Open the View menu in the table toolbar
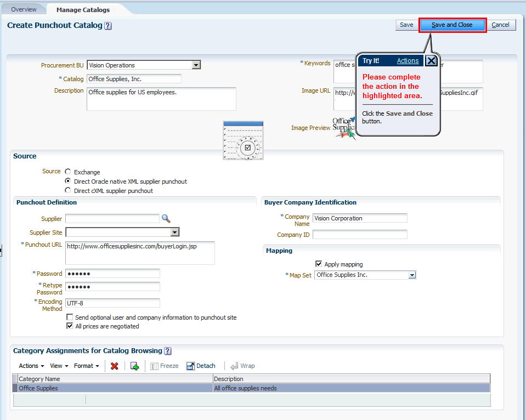This screenshot has width=526, height=420. click(59, 366)
